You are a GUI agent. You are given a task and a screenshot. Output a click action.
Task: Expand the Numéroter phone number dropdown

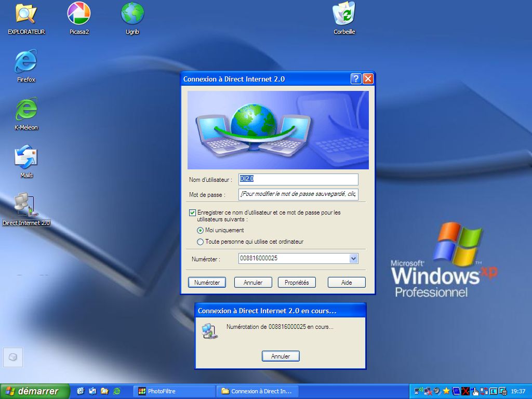(353, 259)
